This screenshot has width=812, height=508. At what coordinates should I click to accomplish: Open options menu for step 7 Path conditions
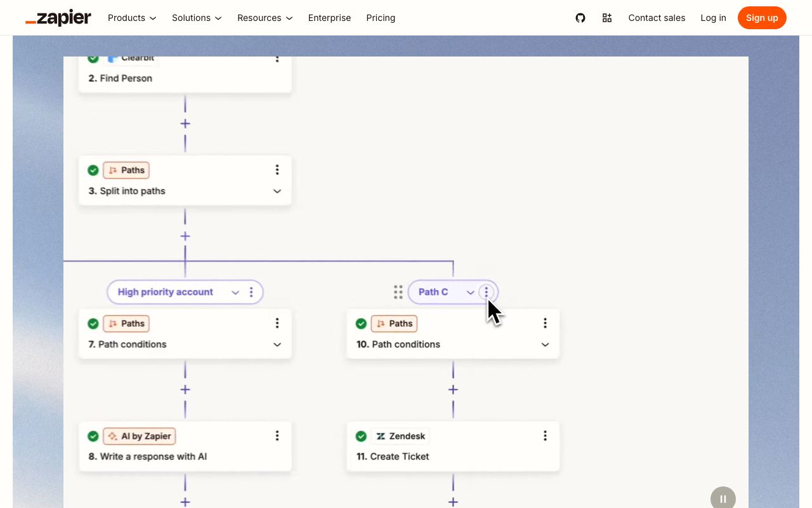pyautogui.click(x=277, y=323)
